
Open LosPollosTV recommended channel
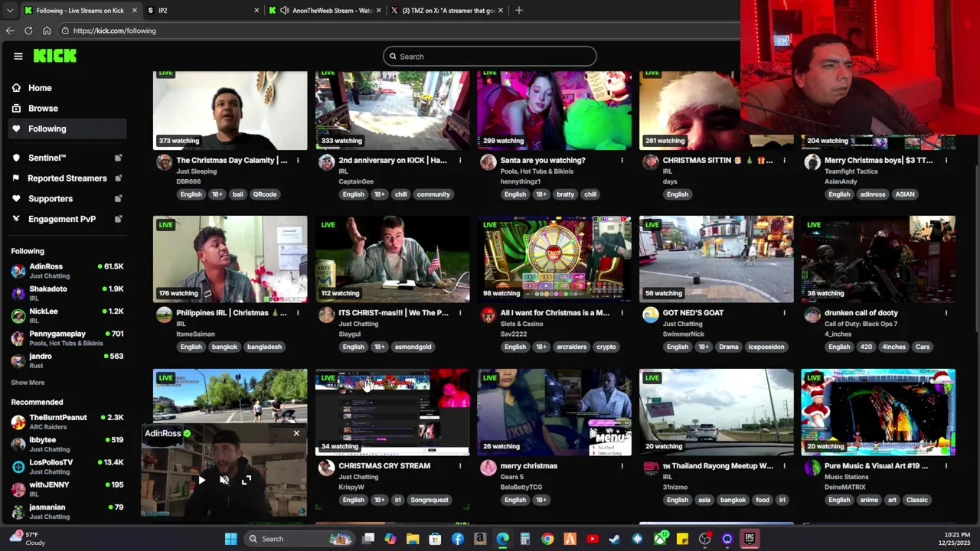[x=67, y=467]
